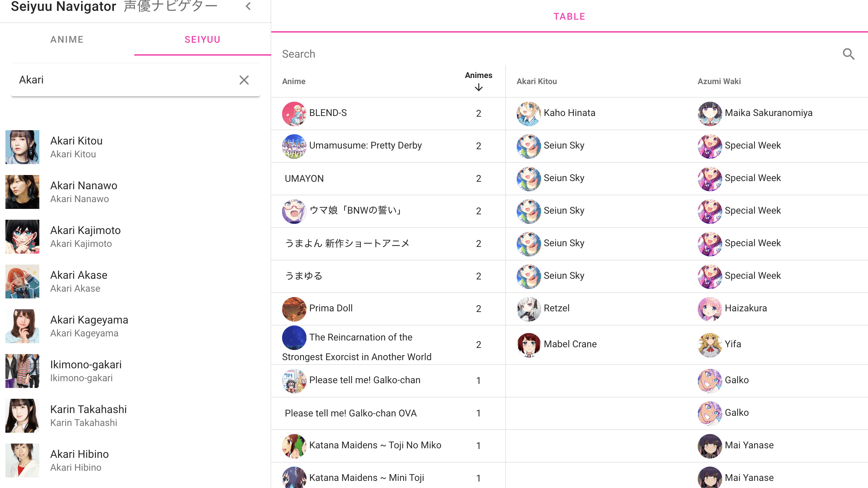Choose Karin Takahashi's photo

22,416
